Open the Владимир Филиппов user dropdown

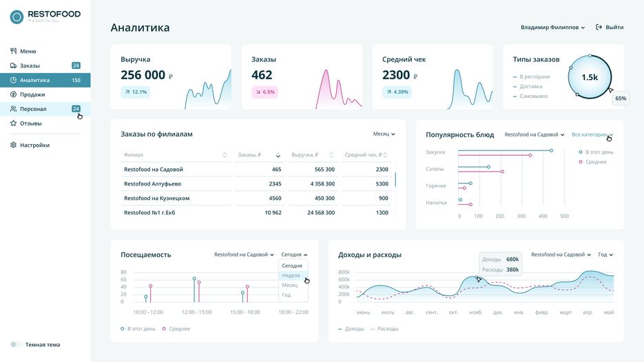click(553, 27)
